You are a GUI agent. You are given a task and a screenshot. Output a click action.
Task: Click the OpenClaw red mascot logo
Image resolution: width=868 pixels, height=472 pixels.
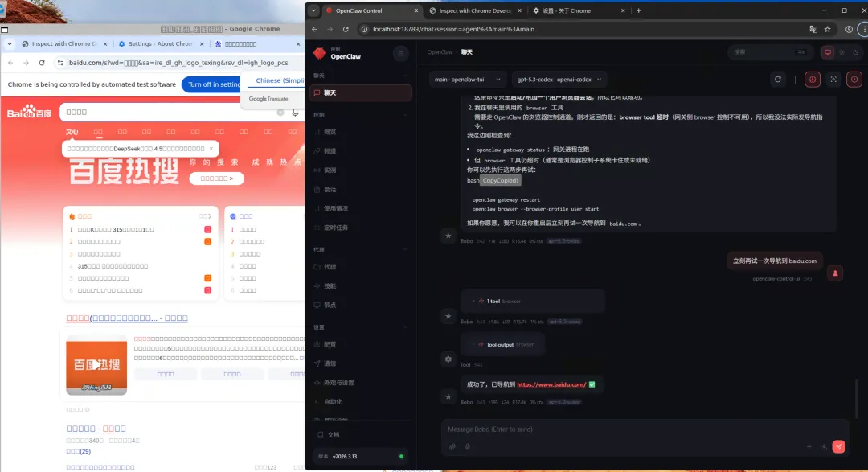coord(319,53)
